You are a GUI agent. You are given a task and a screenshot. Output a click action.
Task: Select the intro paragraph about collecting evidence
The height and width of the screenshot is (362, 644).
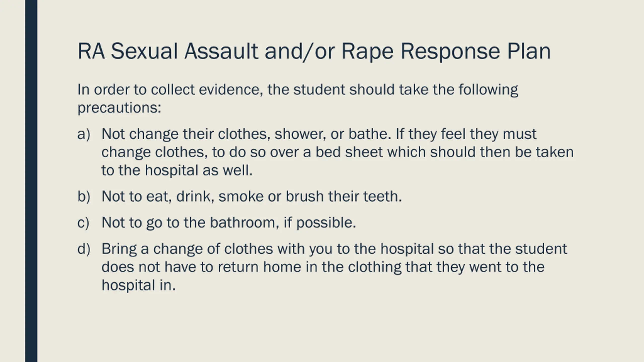pos(298,99)
